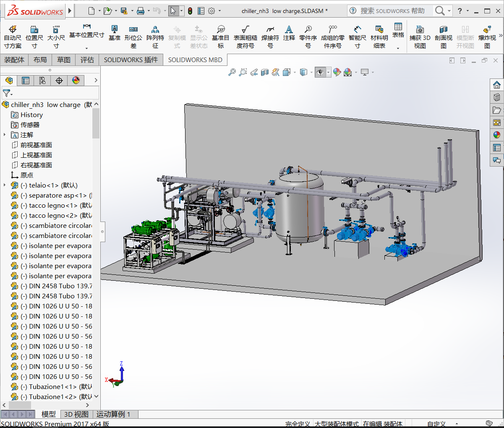Viewport: 504px width, 428px height.
Task: Open the 表格 tables dropdown
Action: coord(398,48)
